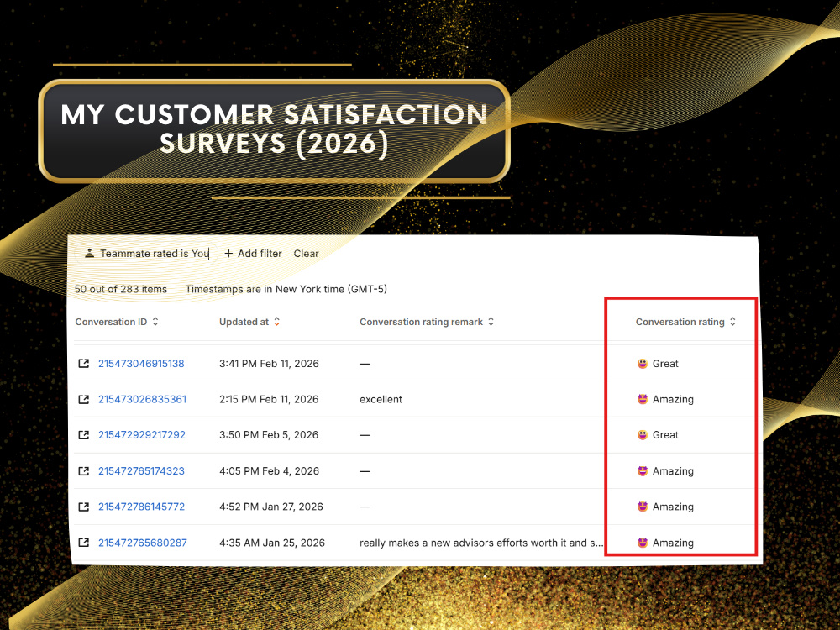Click 'Timestamps are in New York time' note

tap(286, 289)
